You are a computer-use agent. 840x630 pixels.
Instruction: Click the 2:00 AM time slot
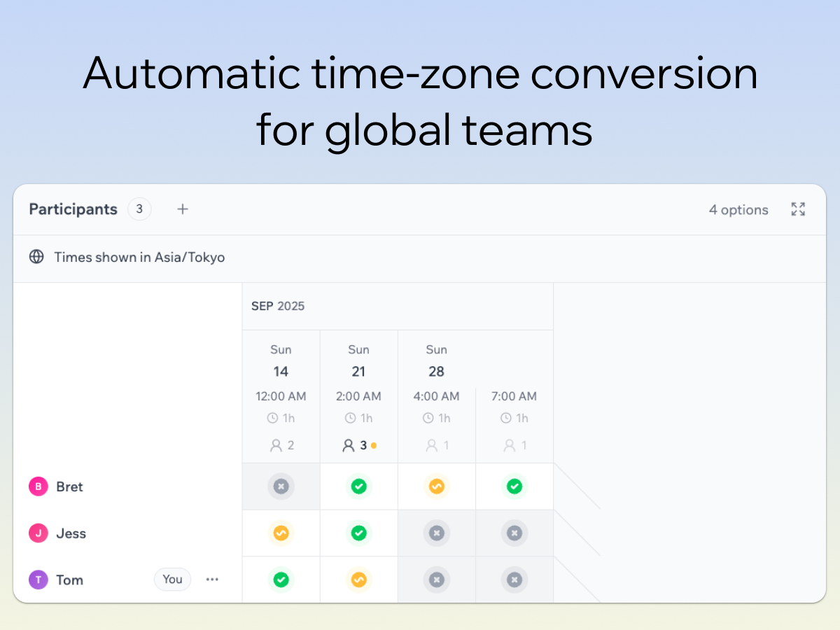point(358,396)
